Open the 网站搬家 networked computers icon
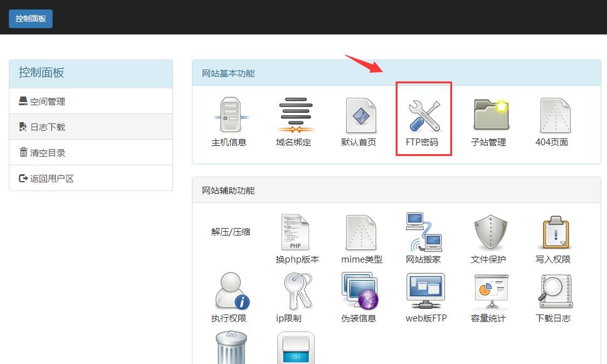The height and width of the screenshot is (364, 607). click(425, 232)
